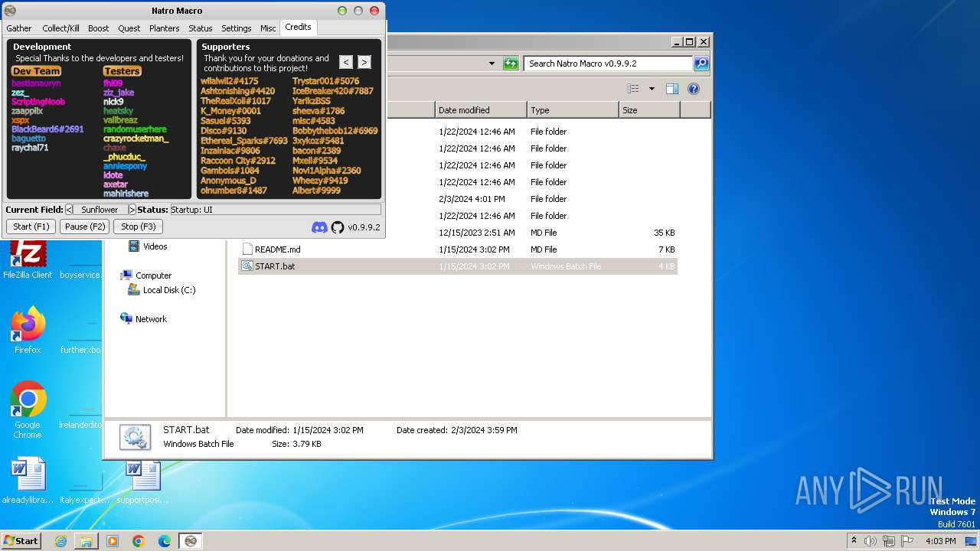Sort by the Size column header
The image size is (980, 551).
click(649, 110)
